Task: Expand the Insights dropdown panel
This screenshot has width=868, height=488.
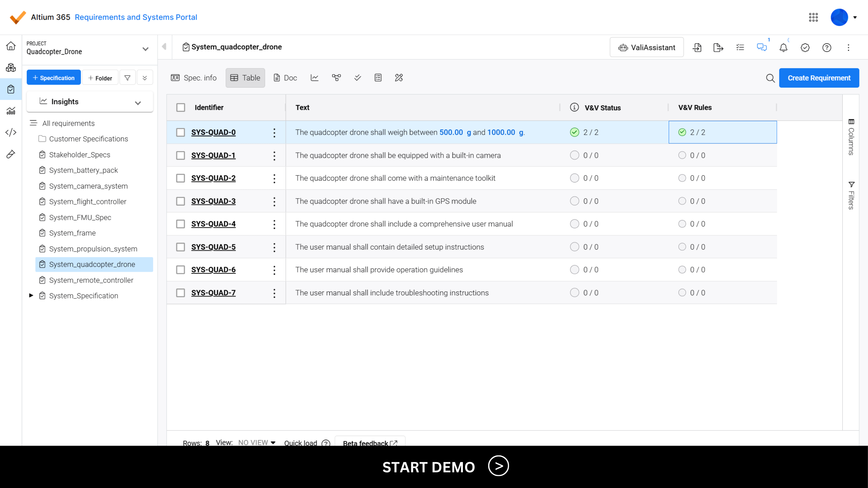Action: (138, 102)
